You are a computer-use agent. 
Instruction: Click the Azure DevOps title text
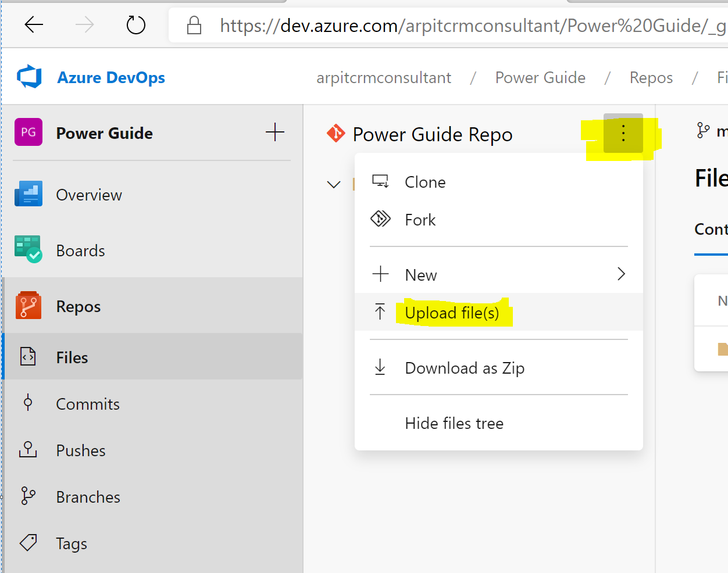pos(111,77)
